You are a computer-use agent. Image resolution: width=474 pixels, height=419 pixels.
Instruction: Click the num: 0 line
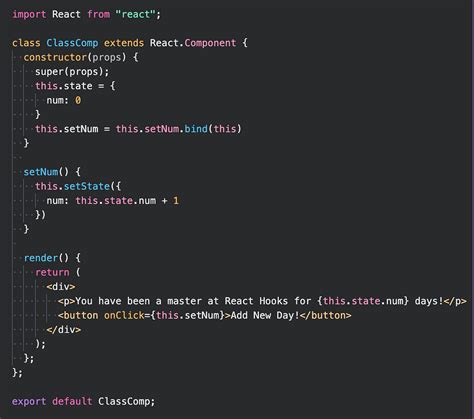(x=63, y=100)
